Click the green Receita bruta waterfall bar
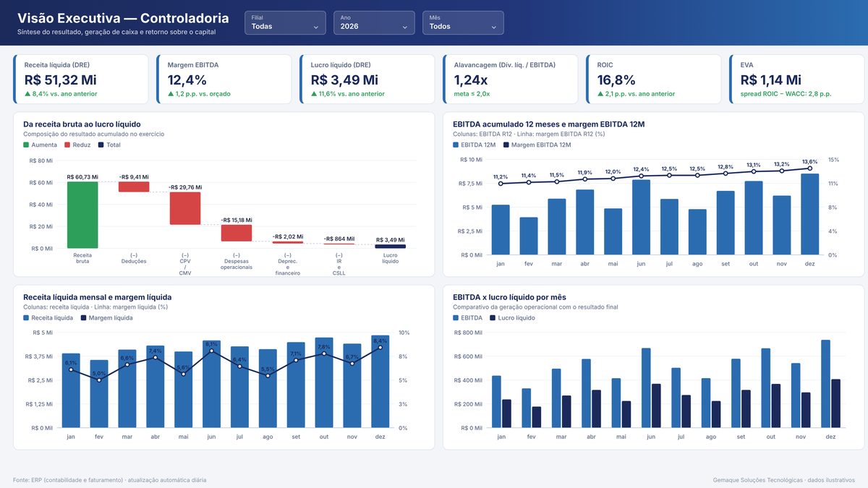868x488 pixels. click(82, 215)
